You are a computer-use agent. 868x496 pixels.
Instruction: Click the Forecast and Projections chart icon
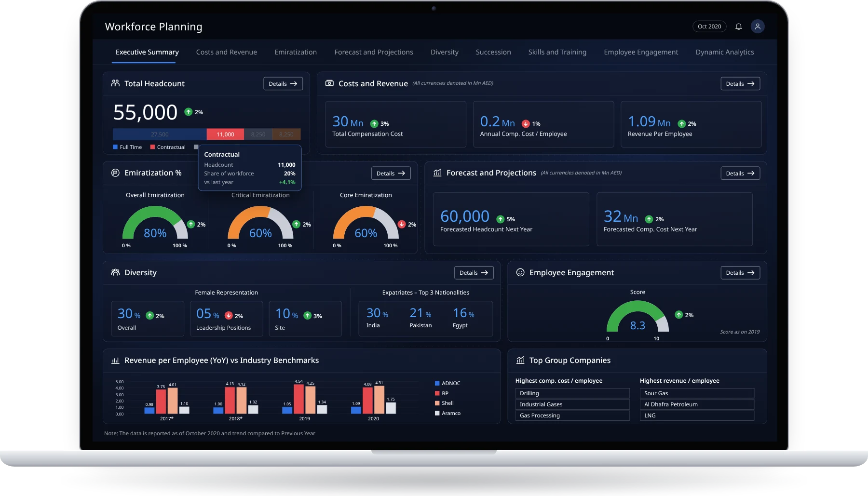pos(437,173)
